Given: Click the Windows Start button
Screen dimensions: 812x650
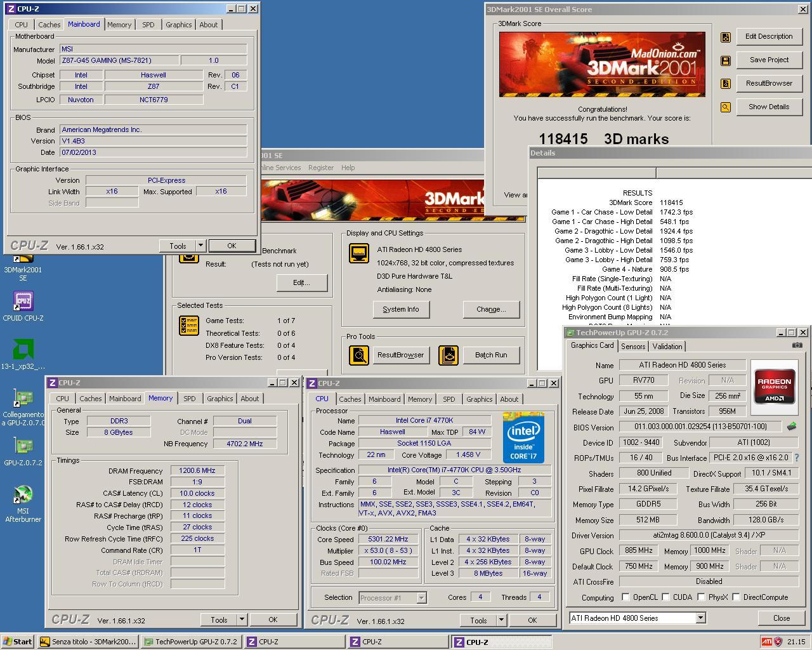Looking at the screenshot, I should (17, 642).
